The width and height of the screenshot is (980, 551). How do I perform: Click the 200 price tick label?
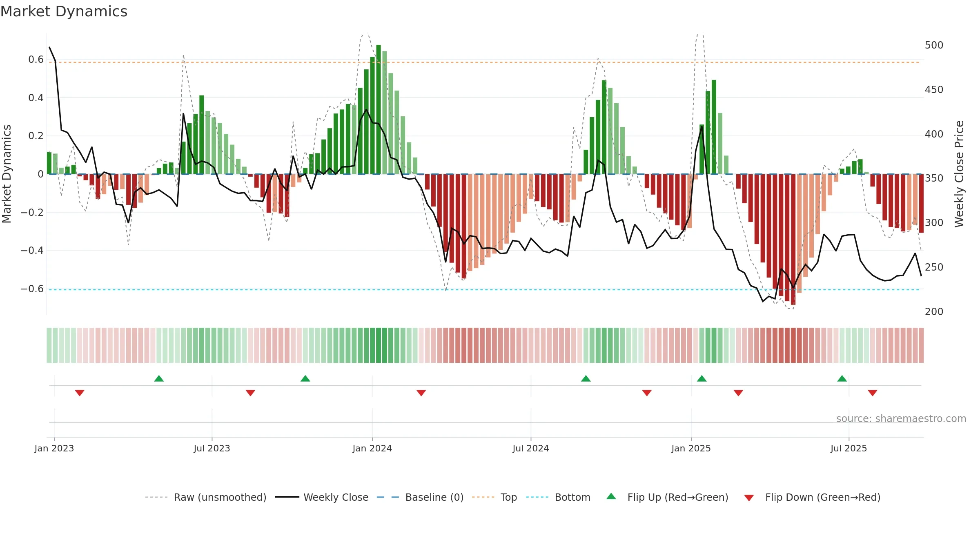[x=934, y=311]
